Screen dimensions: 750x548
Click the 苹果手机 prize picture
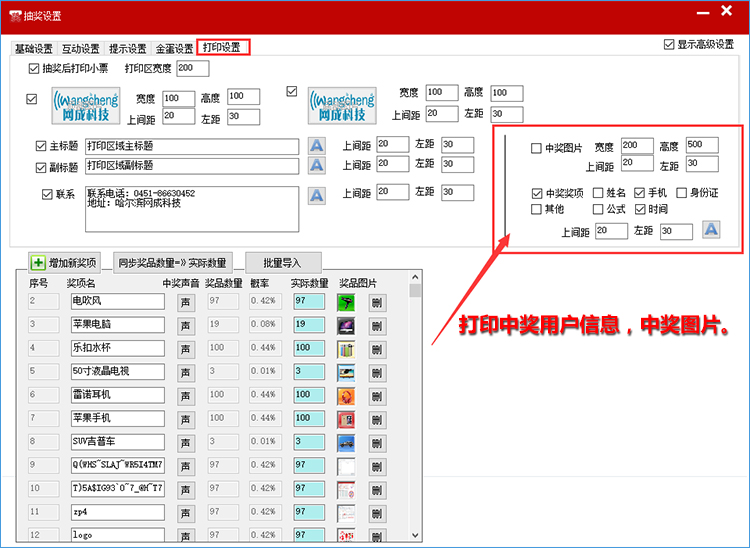(x=346, y=419)
